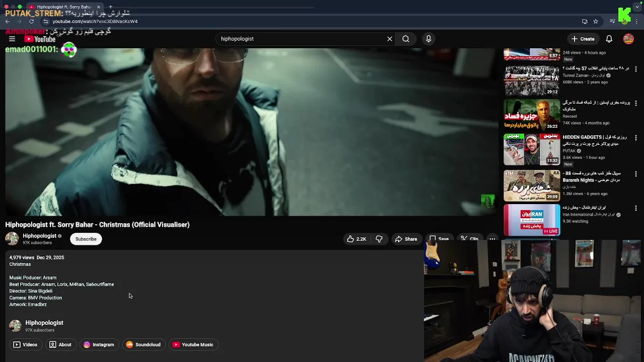Screen dimensions: 644x362
Task: Open the Create menu
Action: [583, 39]
